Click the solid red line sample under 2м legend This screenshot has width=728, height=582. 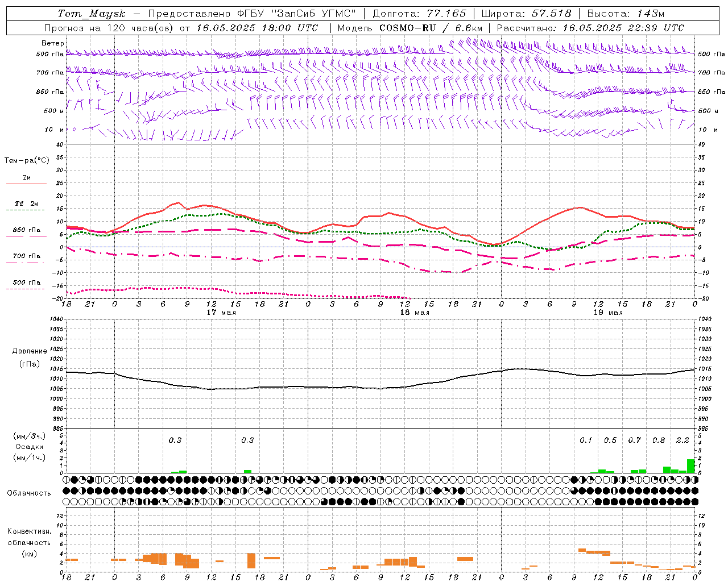point(26,184)
